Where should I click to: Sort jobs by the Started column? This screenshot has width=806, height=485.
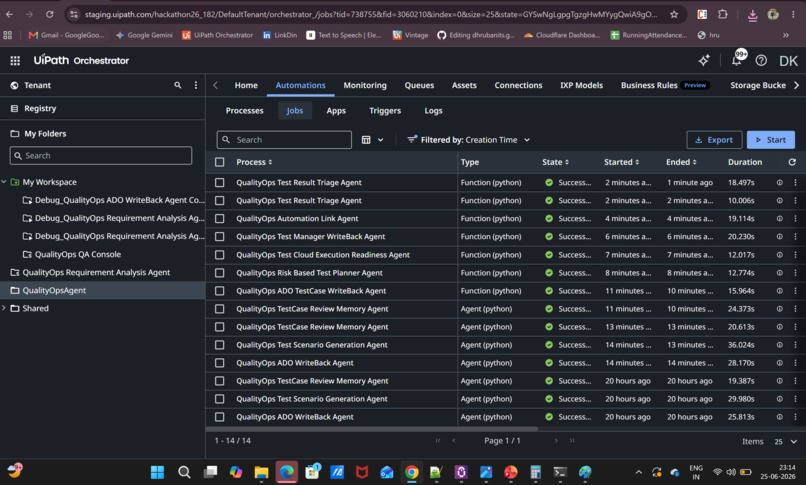click(x=621, y=162)
